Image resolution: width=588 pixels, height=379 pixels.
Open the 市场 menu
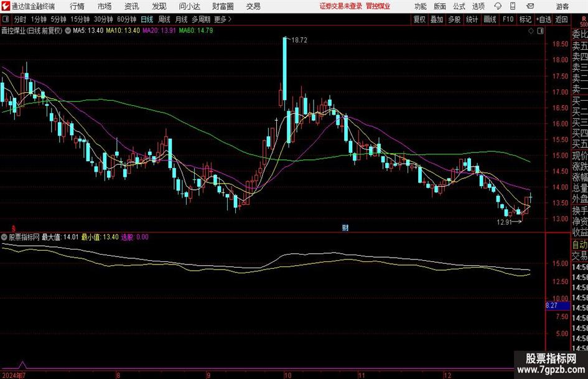[105, 6]
